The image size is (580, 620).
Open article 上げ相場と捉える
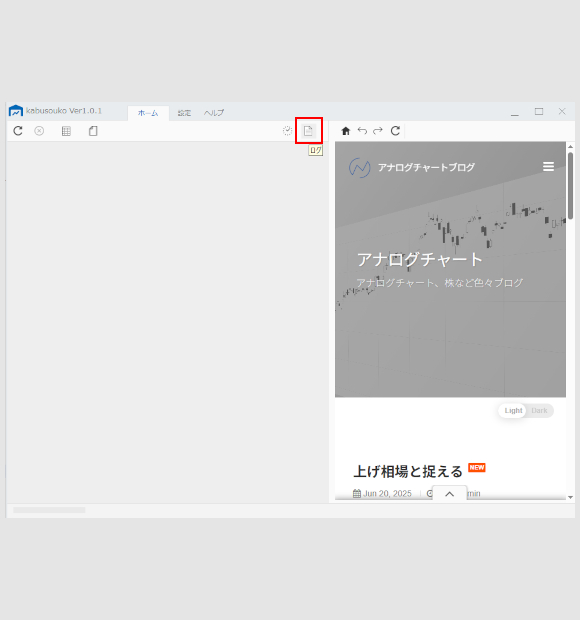pos(408,471)
